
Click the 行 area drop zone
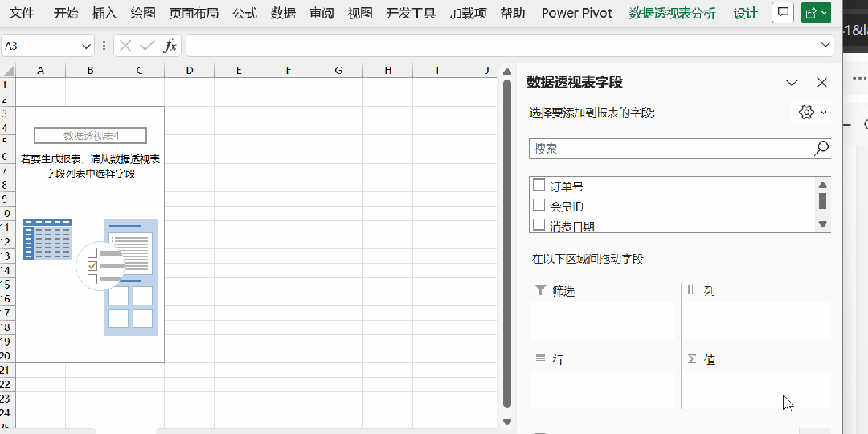tap(603, 390)
